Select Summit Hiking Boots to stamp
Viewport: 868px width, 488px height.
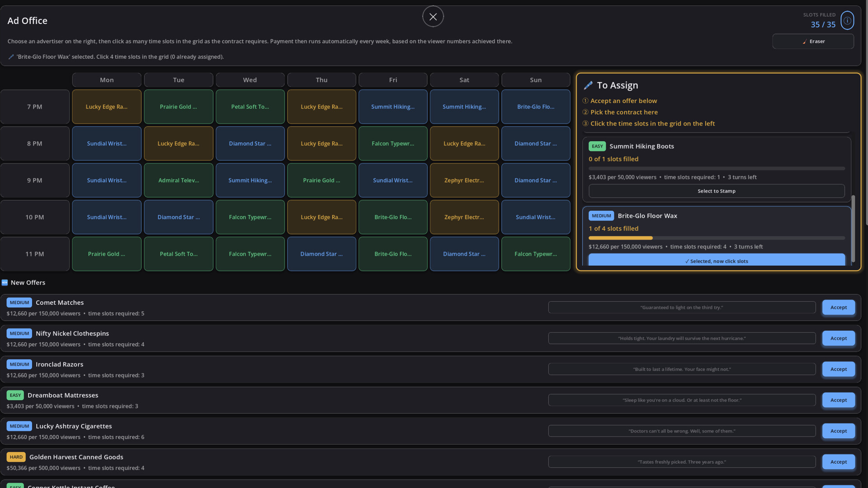pyautogui.click(x=716, y=191)
